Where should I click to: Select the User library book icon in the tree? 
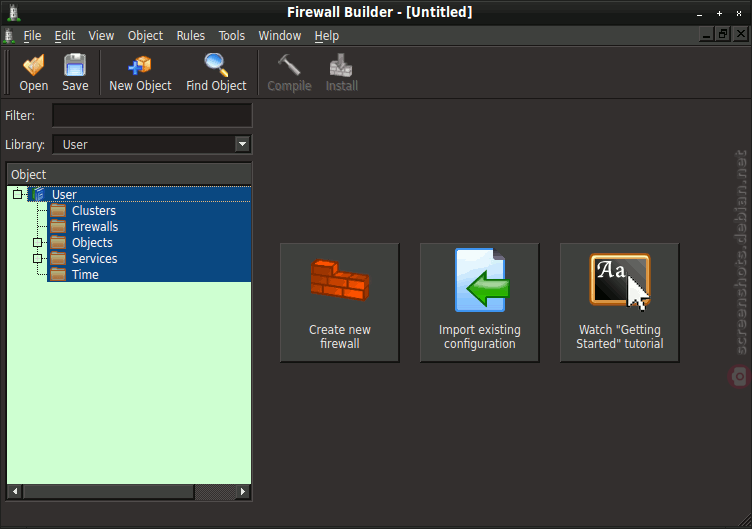point(39,194)
